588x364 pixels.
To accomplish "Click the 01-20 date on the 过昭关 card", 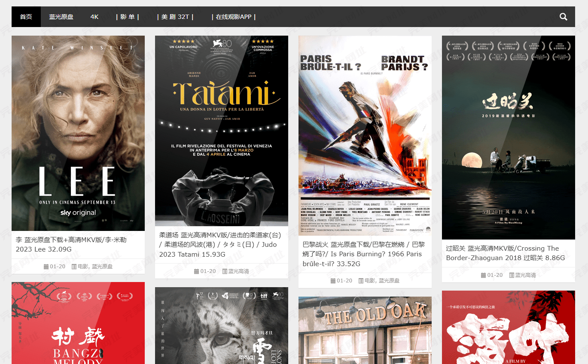I will 495,275.
